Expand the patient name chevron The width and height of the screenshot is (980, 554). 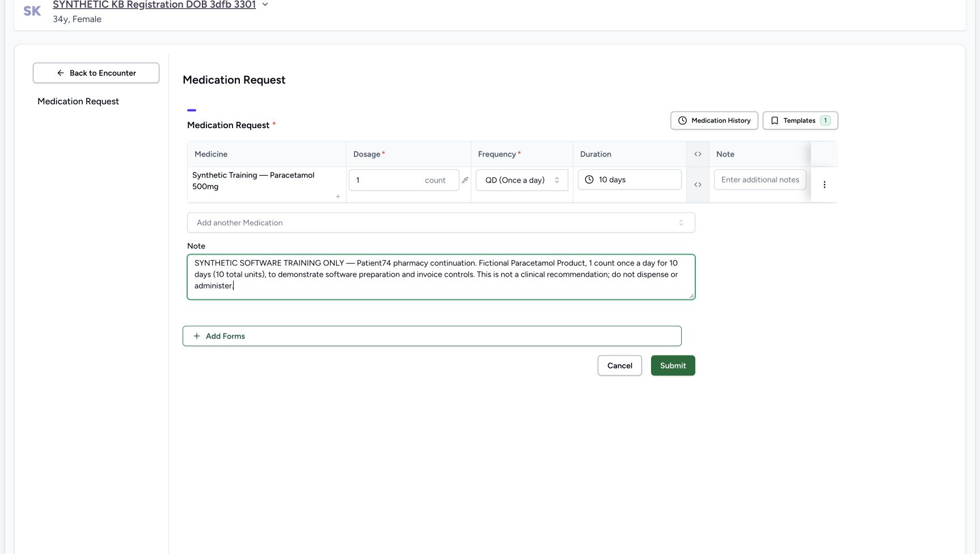point(265,5)
